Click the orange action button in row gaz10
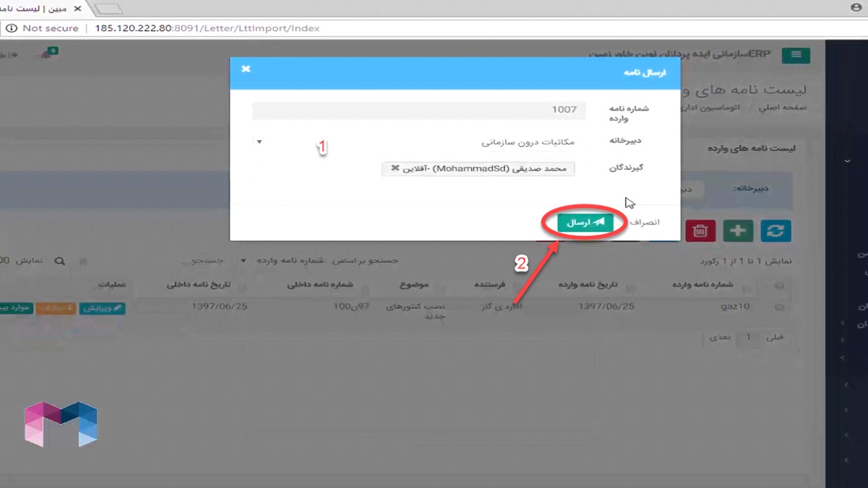 click(56, 308)
